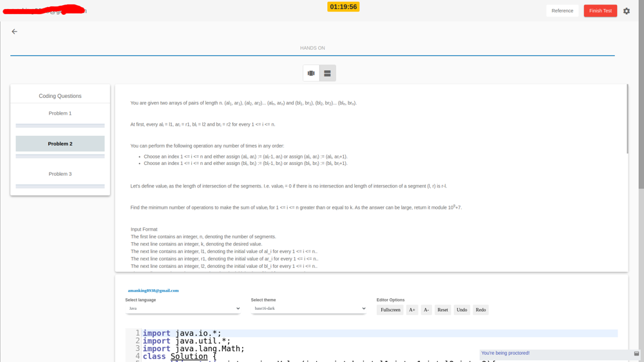Viewport: 644px width, 362px height.
Task: Switch to side-by-side column layout
Action: click(x=311, y=73)
